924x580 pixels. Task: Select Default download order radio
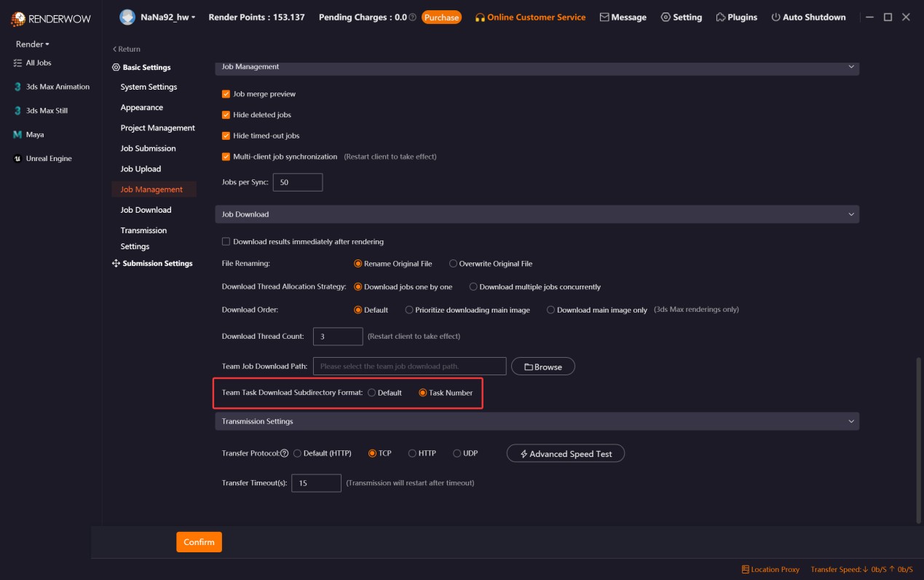tap(358, 310)
